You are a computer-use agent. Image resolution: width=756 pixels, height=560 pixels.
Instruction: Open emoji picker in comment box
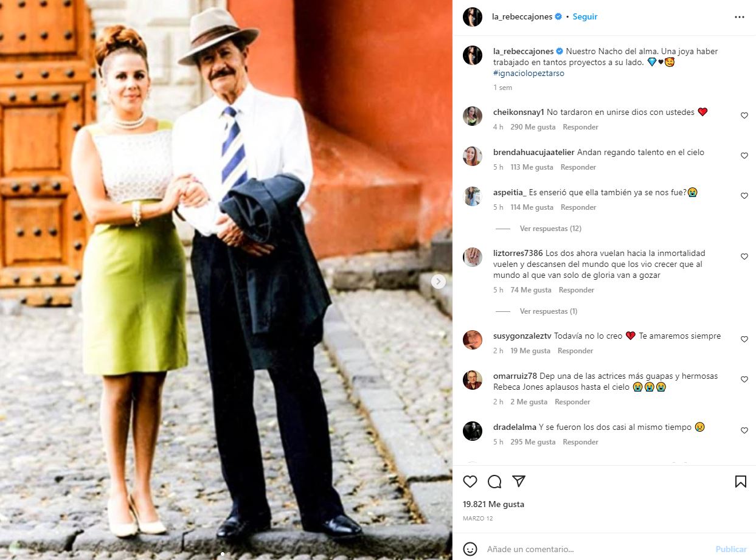click(x=470, y=549)
